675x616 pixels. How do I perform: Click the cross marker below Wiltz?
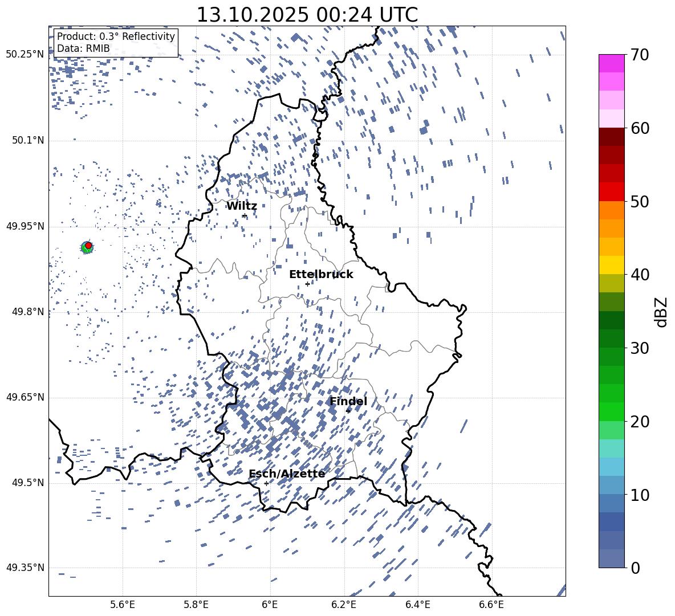[x=245, y=216]
